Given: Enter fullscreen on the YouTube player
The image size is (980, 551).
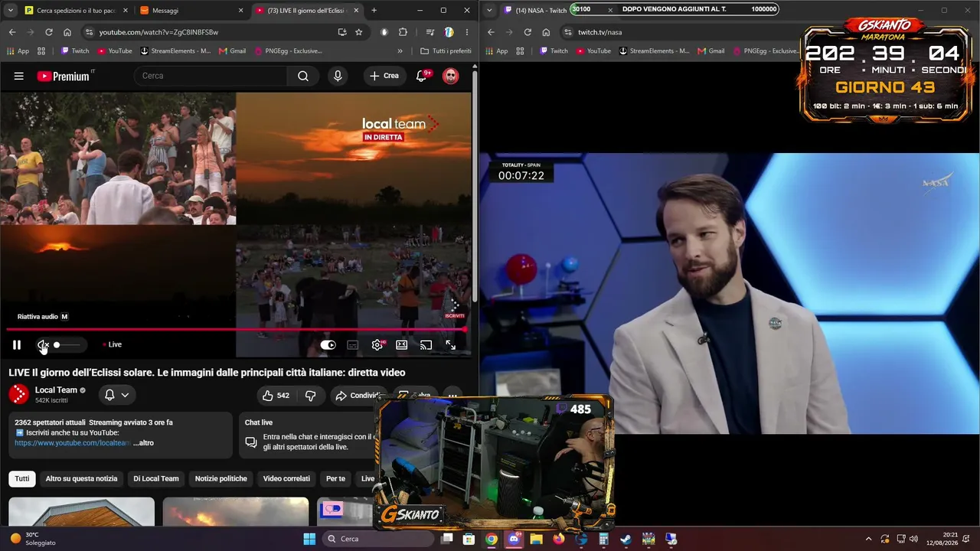Looking at the screenshot, I should (x=450, y=345).
